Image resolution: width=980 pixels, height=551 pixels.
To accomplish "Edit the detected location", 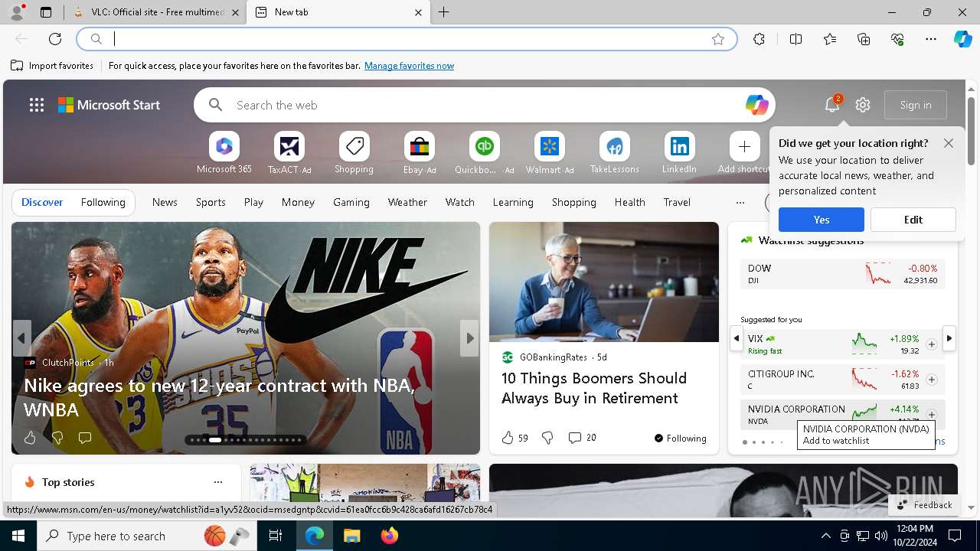I will pyautogui.click(x=913, y=220).
